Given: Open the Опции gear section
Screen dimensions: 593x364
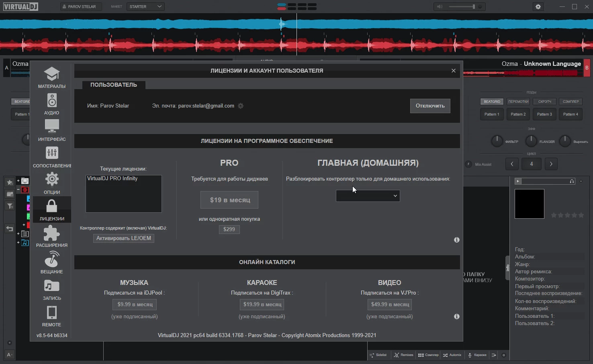Looking at the screenshot, I should 51,183.
